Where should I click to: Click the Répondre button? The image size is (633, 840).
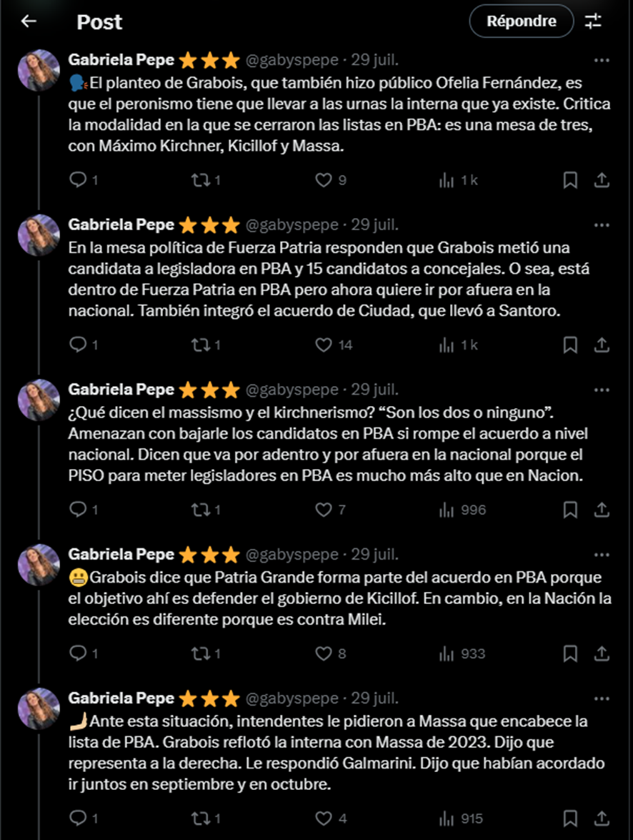(x=521, y=21)
